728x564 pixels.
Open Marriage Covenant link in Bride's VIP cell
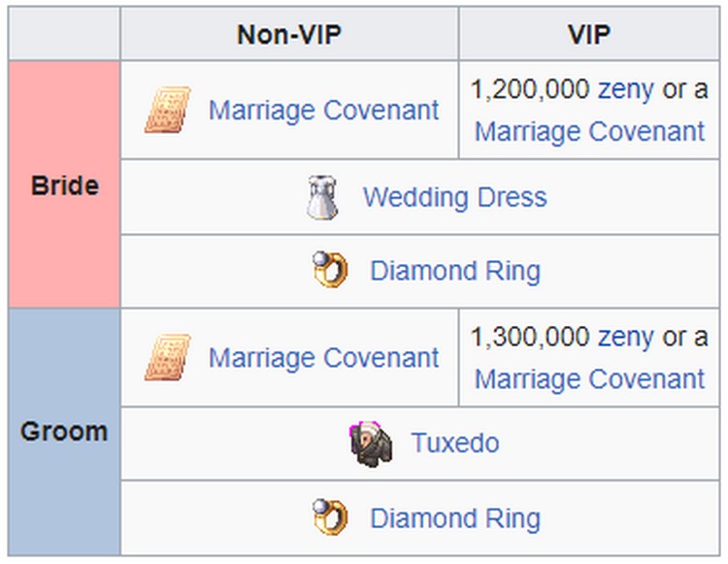click(x=589, y=131)
